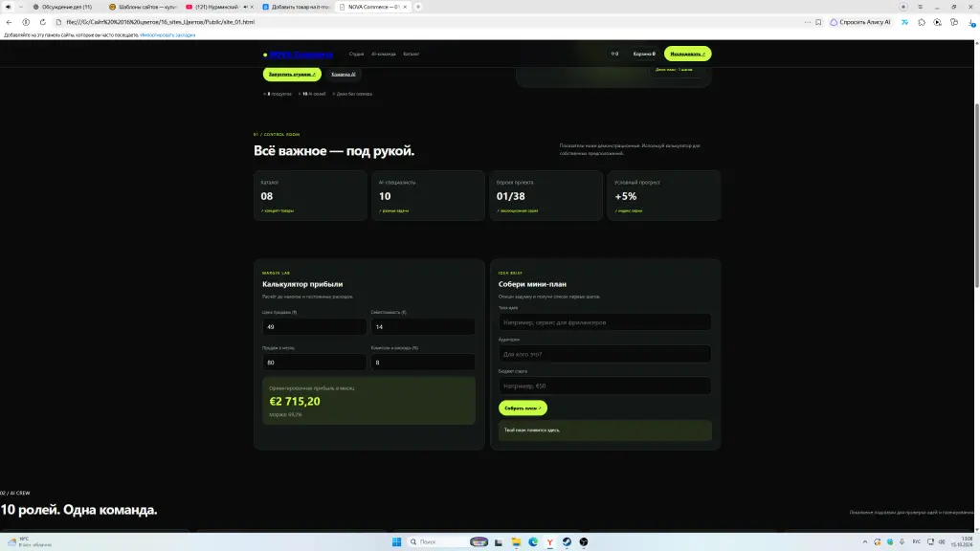Open the page translation icon in toolbar

(904, 22)
